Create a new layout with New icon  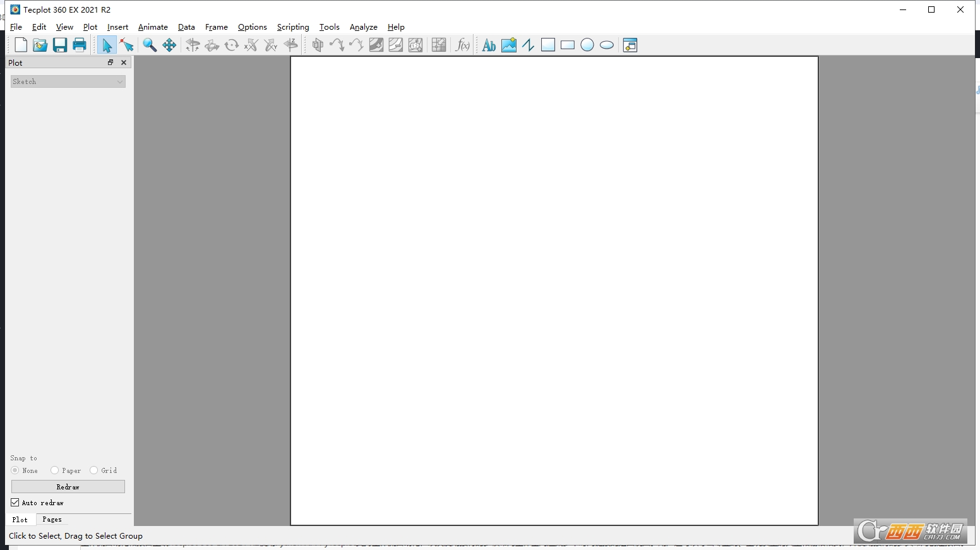point(21,45)
